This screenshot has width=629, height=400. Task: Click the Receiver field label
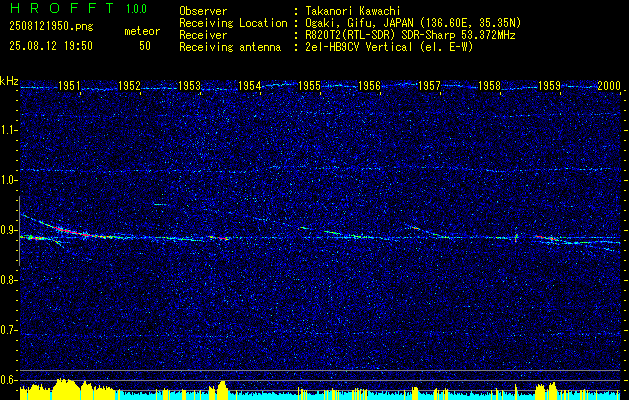coord(203,35)
